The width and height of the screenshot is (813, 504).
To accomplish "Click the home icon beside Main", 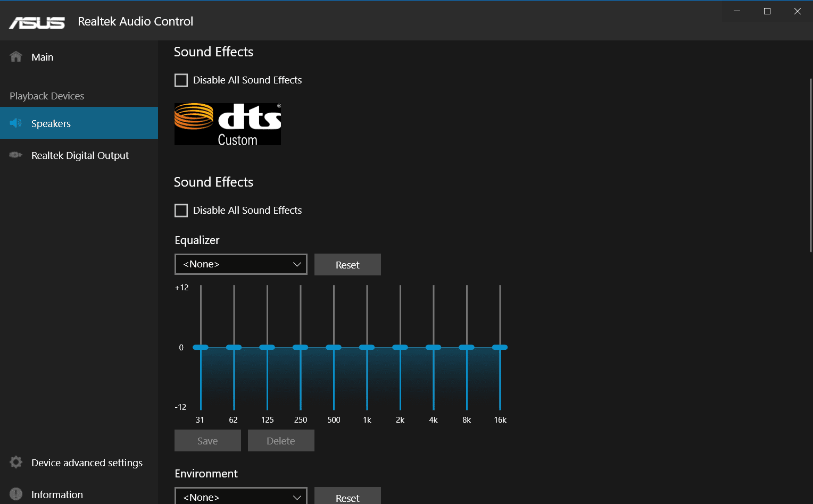I will click(x=16, y=56).
